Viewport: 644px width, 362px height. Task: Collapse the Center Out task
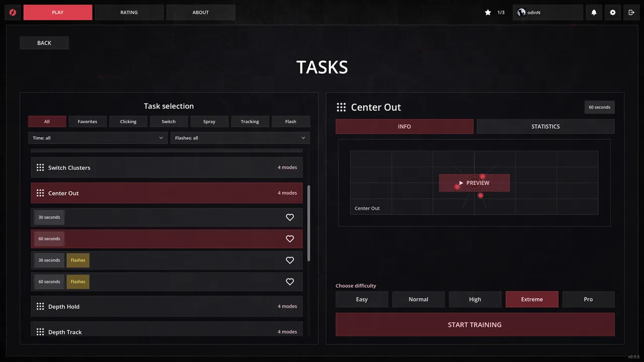pyautogui.click(x=167, y=193)
